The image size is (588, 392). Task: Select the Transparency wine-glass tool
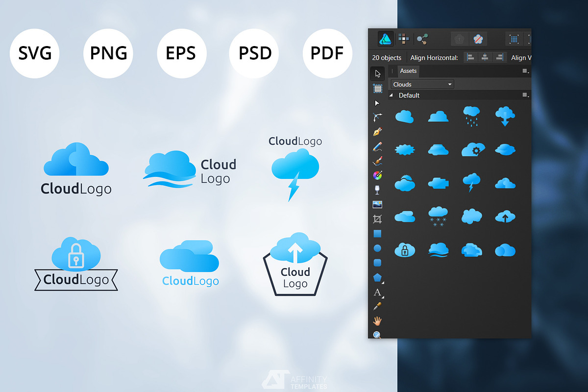point(377,190)
